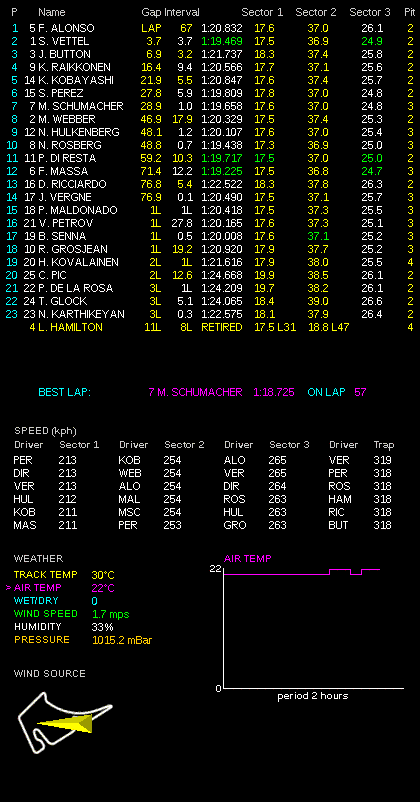Click the magenta air temperature graph line
Image resolution: width=420 pixels, height=802 pixels.
click(x=302, y=572)
